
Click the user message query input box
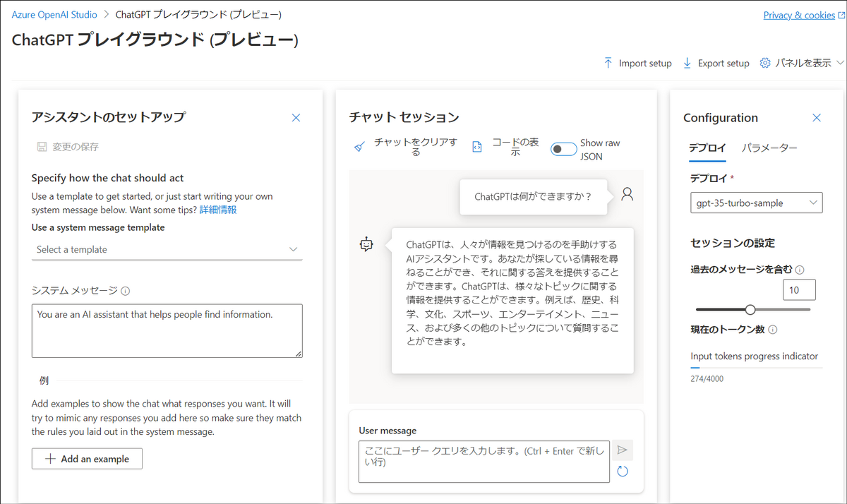point(484,462)
